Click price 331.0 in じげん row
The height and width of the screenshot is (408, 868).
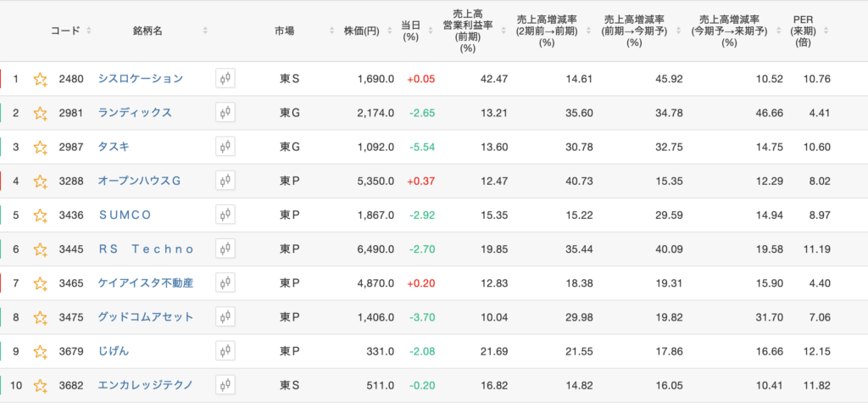[x=381, y=351]
